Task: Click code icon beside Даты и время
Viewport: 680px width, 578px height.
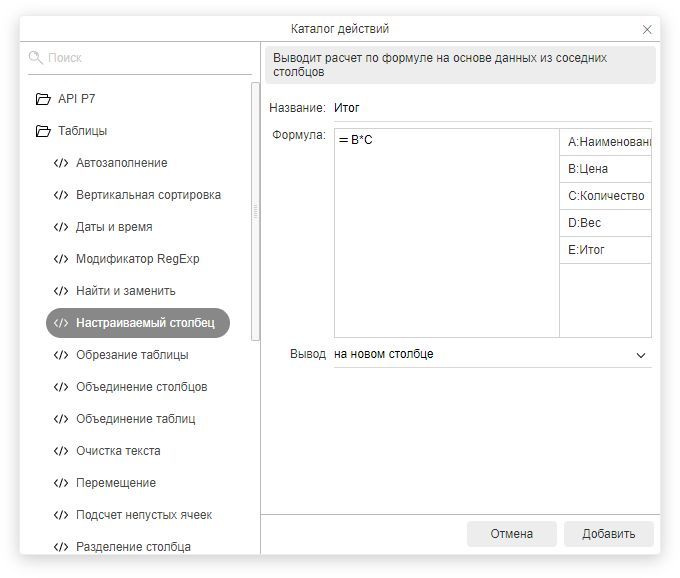Action: pos(61,227)
